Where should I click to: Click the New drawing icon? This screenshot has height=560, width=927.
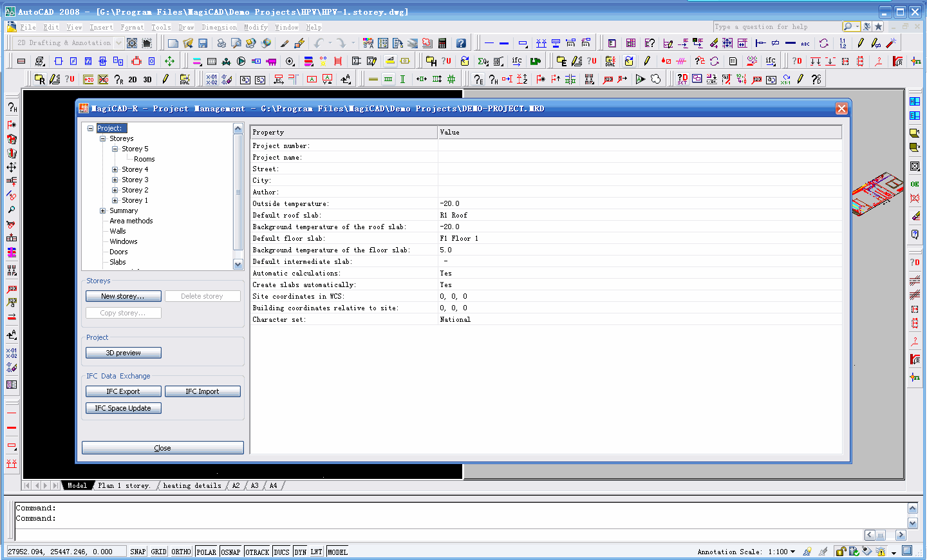173,43
